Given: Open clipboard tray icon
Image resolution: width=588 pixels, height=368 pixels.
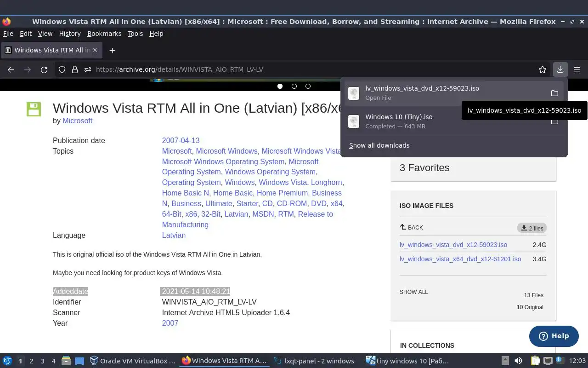Looking at the screenshot, I should point(535,361).
